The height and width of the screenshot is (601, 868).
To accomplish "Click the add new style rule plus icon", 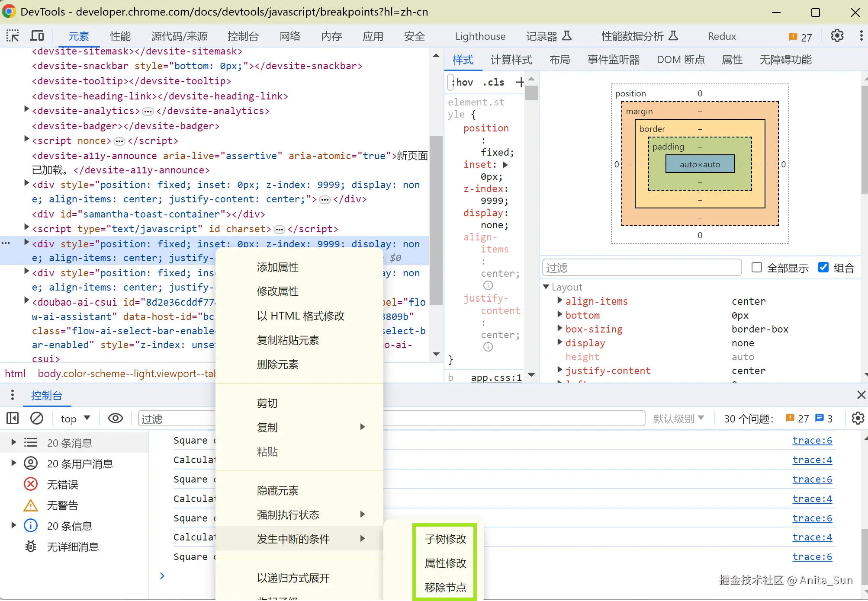I will point(520,82).
